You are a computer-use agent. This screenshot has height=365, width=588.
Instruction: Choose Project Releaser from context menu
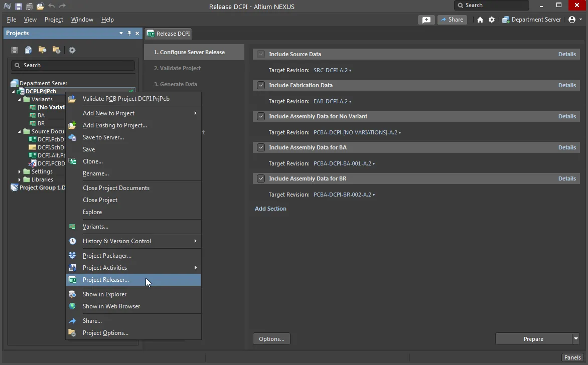(133, 280)
